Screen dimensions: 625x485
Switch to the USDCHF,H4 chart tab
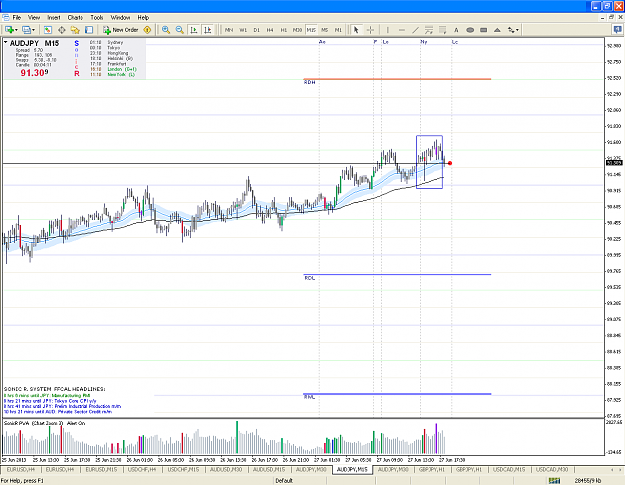142,469
